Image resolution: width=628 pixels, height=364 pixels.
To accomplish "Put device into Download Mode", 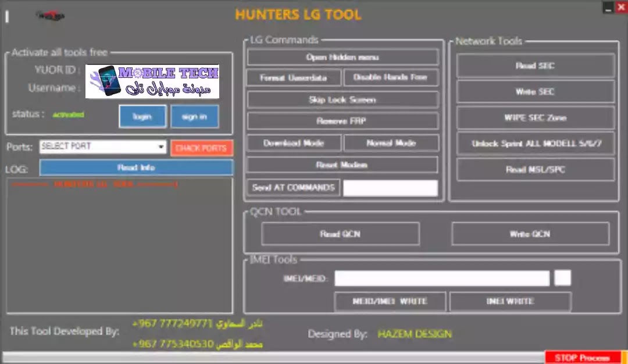I will coord(294,143).
